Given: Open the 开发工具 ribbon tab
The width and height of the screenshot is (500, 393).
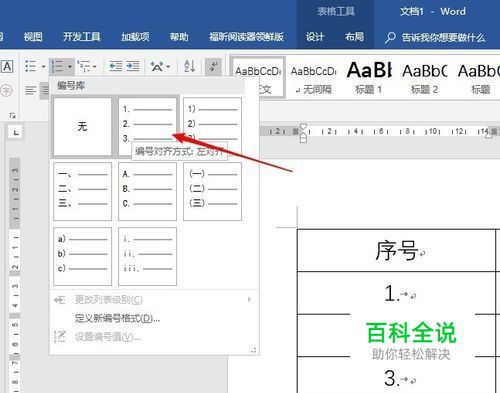Looking at the screenshot, I should click(82, 37).
